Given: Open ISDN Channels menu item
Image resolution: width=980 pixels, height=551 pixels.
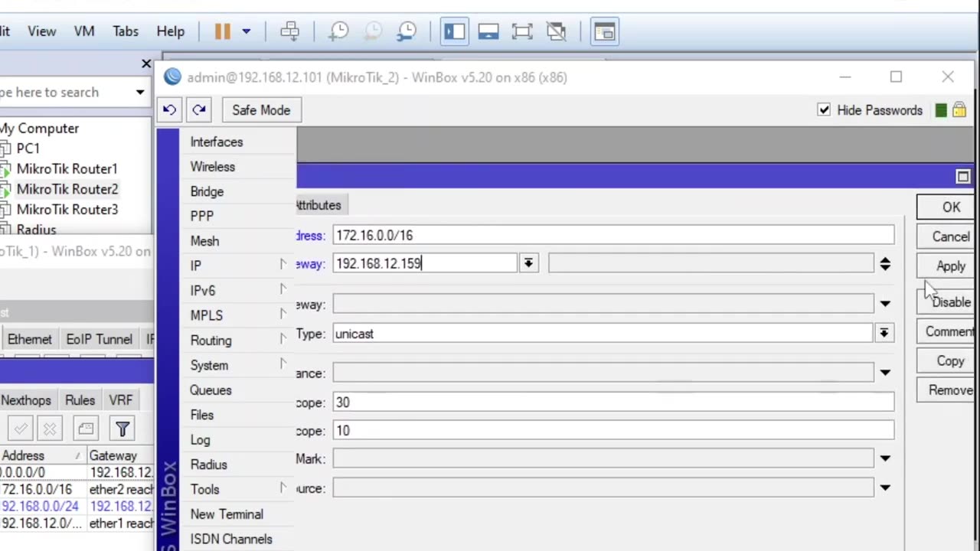Looking at the screenshot, I should click(231, 540).
